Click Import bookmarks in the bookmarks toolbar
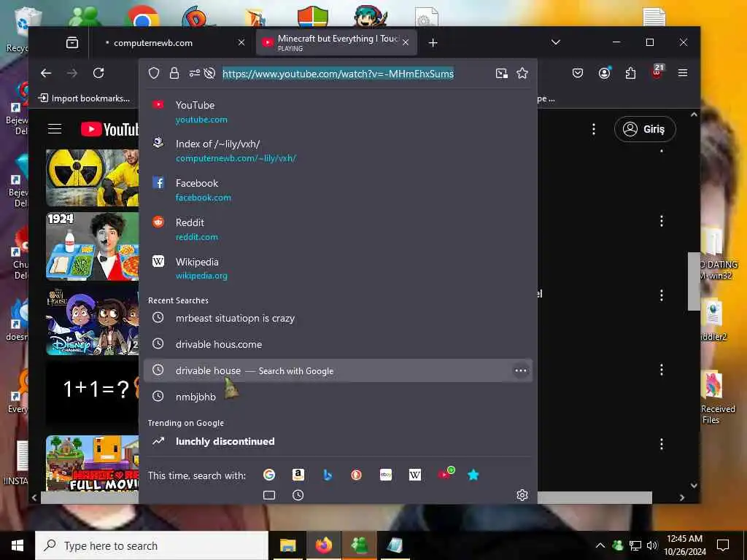This screenshot has height=560, width=747. point(85,98)
